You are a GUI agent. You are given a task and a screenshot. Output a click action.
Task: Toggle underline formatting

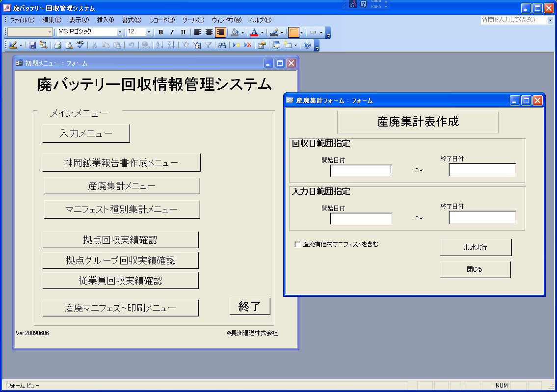pos(184,32)
